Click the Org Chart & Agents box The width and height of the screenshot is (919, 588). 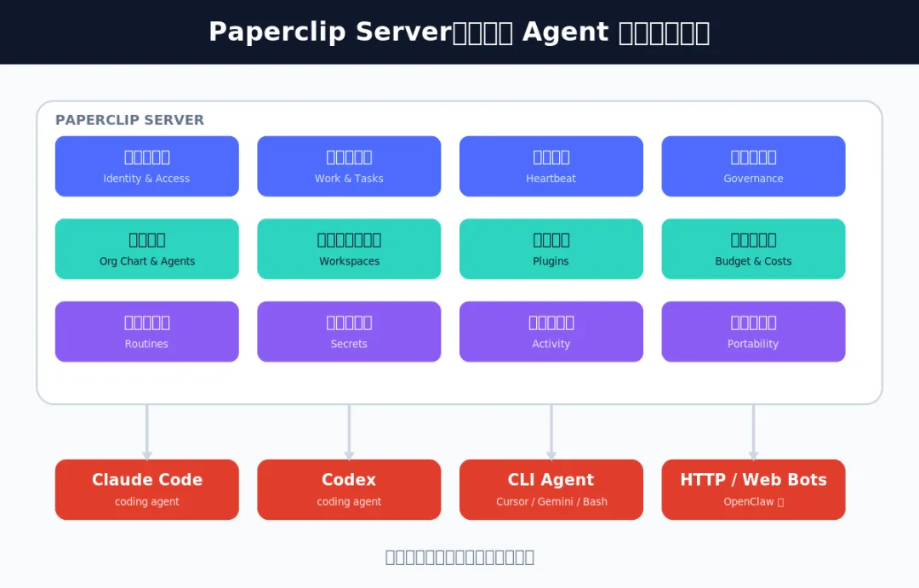[147, 249]
